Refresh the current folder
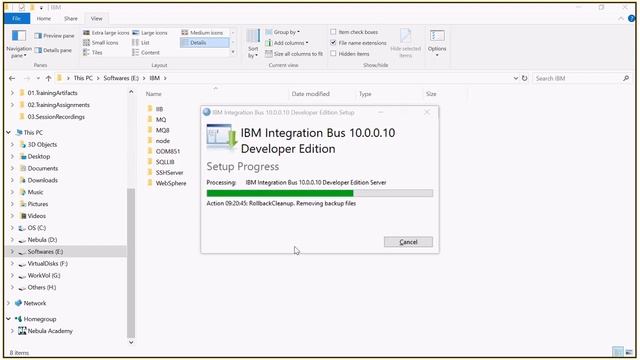The image size is (640, 360). point(524,78)
